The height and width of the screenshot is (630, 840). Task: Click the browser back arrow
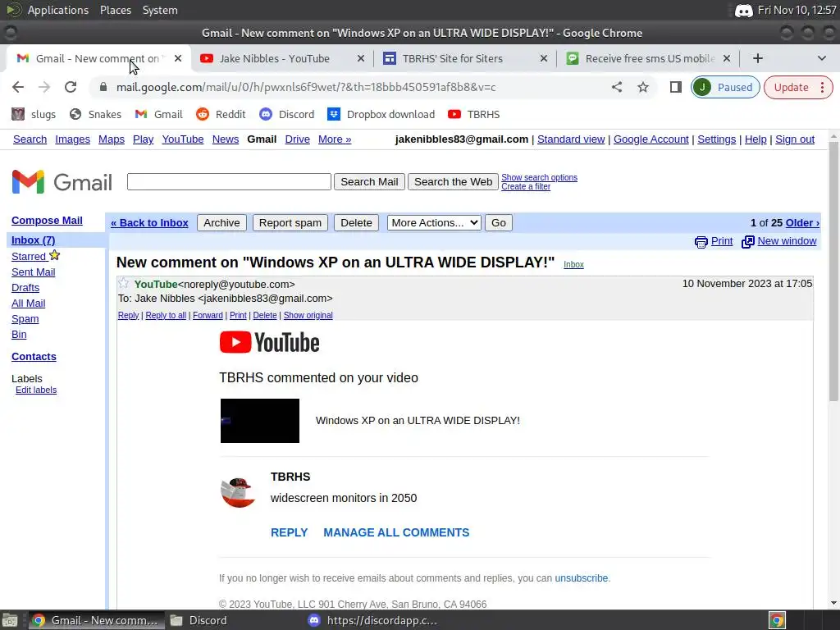(x=18, y=87)
